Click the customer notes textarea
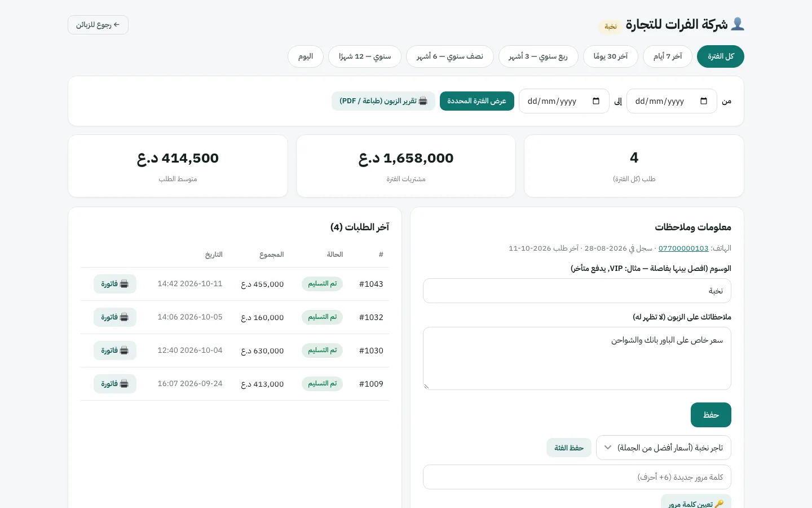 pyautogui.click(x=577, y=358)
